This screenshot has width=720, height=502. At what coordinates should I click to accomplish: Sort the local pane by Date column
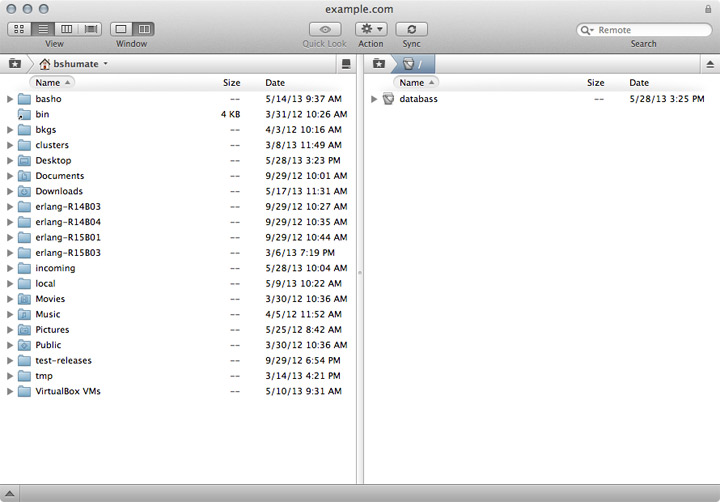tap(275, 83)
